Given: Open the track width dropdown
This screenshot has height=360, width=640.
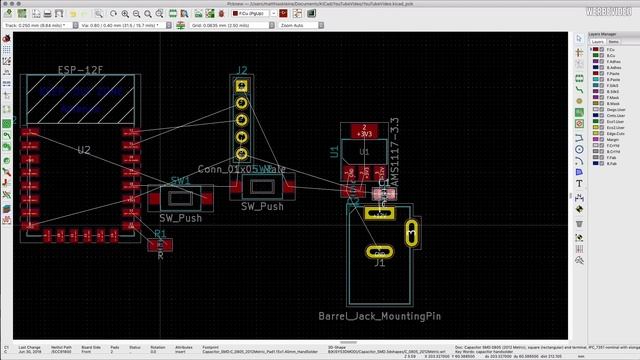Looking at the screenshot, I should tap(76, 25).
